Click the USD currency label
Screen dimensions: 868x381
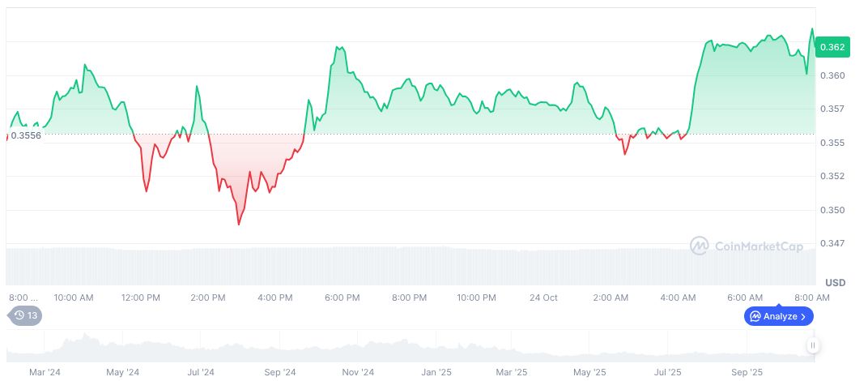coord(835,282)
